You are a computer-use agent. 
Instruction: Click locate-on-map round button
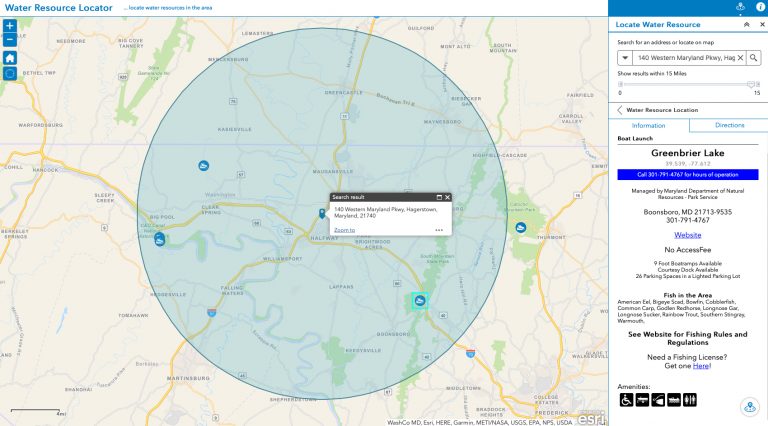(x=750, y=407)
